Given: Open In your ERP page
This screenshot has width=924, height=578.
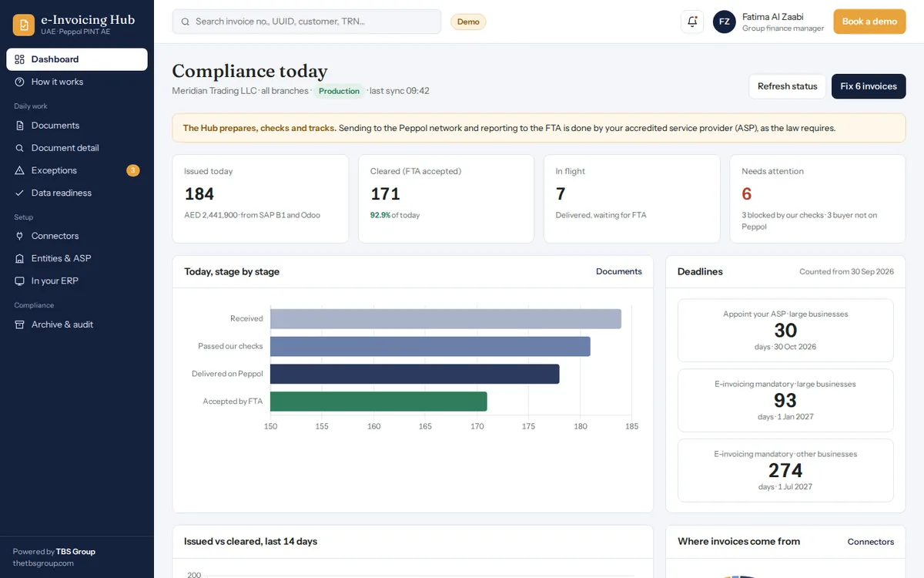Looking at the screenshot, I should click(x=77, y=281).
